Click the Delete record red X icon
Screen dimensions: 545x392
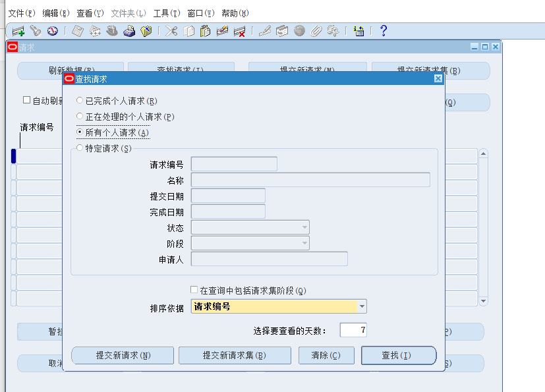point(240,30)
